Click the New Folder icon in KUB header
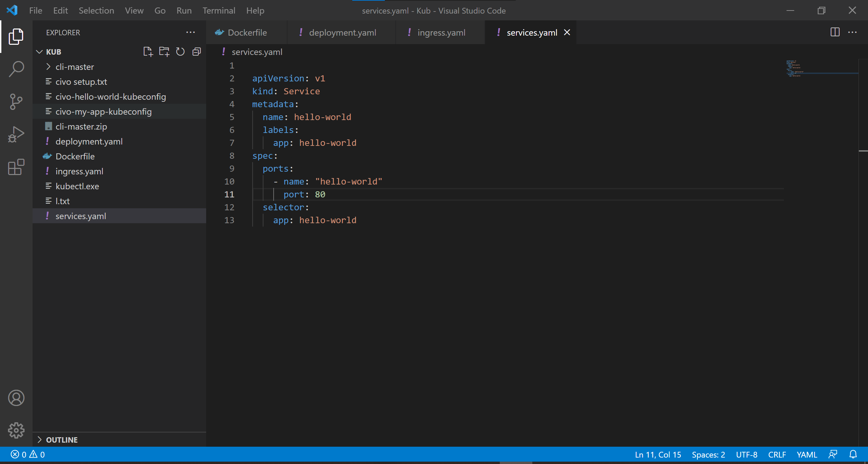Screen dimensions: 868x464 pos(164,52)
